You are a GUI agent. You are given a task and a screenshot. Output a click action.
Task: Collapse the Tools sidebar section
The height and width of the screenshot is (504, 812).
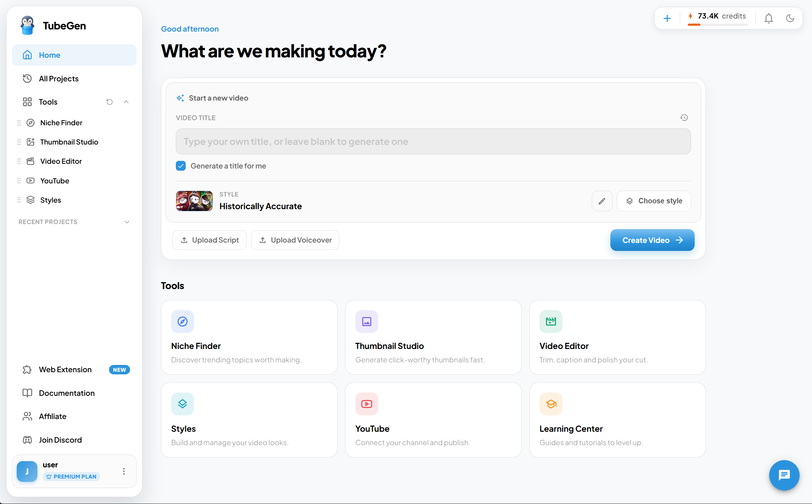pos(126,102)
